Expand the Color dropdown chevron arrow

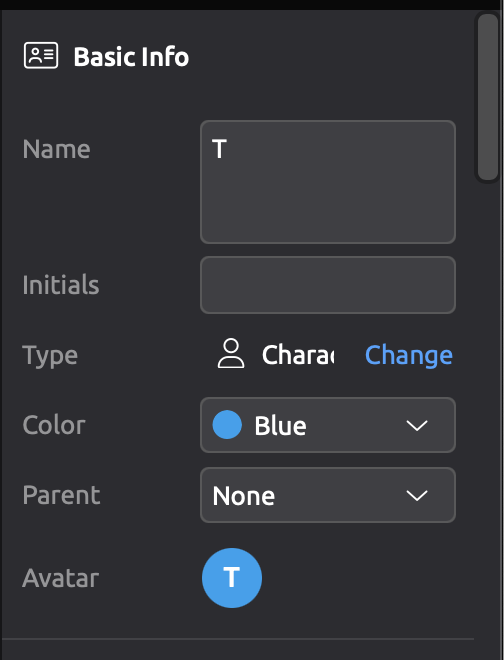coord(417,425)
